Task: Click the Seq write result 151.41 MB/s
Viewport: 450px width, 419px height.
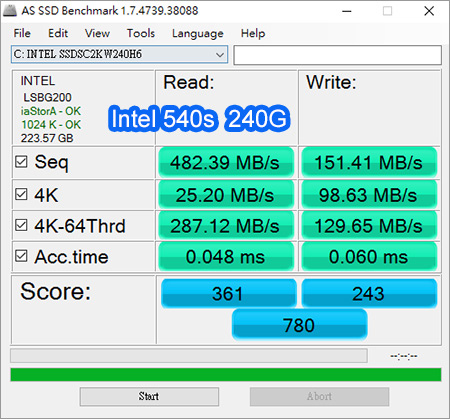Action: click(x=369, y=162)
